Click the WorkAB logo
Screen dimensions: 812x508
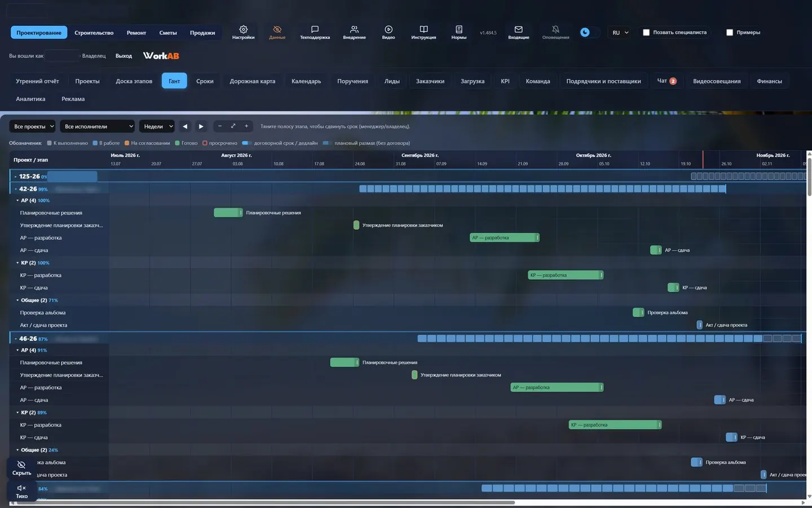161,55
